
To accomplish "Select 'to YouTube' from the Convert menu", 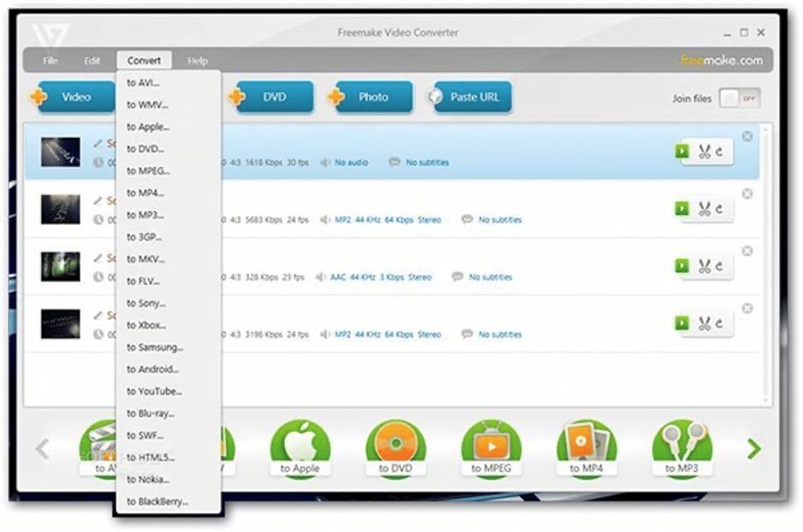I will click(152, 391).
